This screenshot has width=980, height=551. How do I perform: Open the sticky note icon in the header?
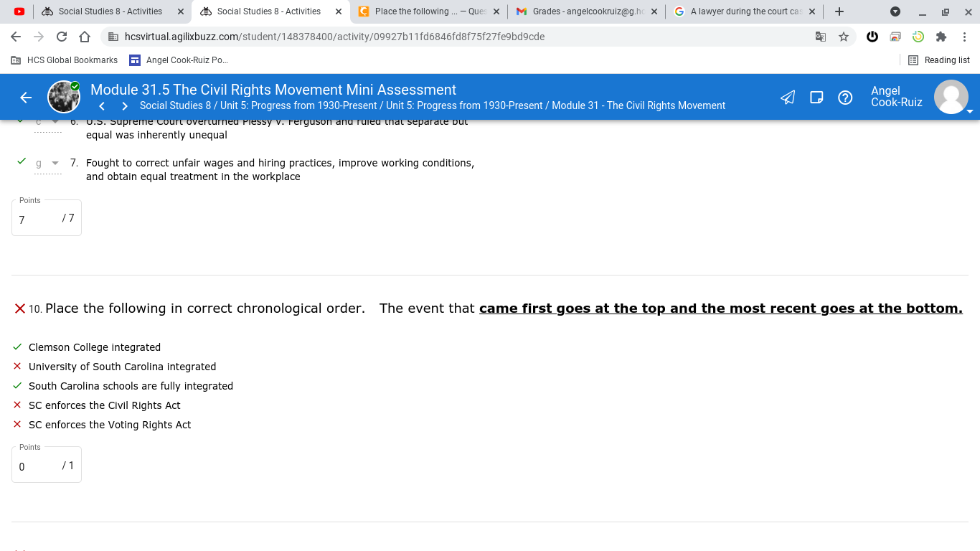[816, 98]
